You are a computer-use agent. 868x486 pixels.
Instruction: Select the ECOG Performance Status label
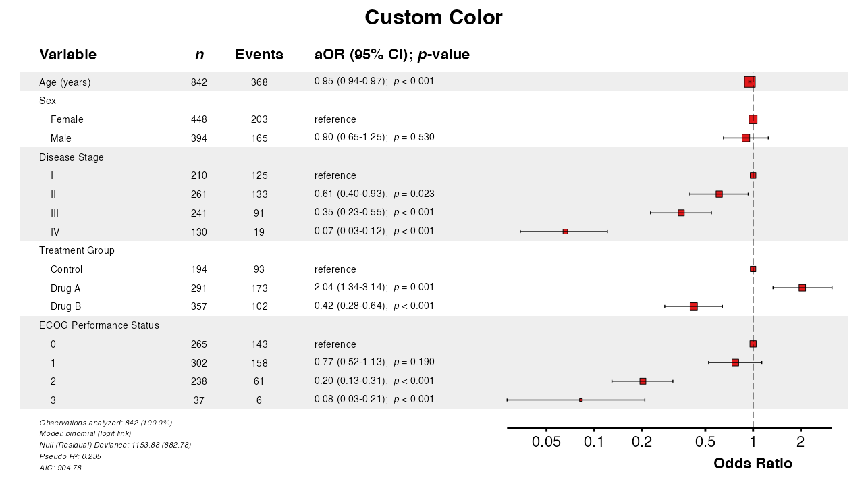(99, 325)
